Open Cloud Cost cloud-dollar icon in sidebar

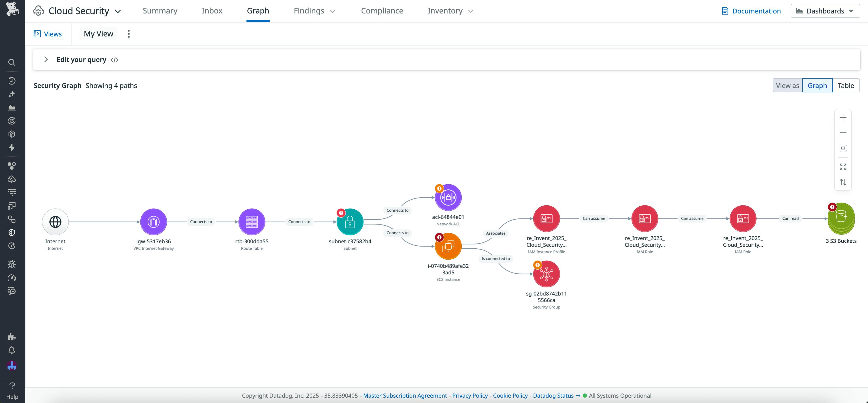tap(12, 179)
